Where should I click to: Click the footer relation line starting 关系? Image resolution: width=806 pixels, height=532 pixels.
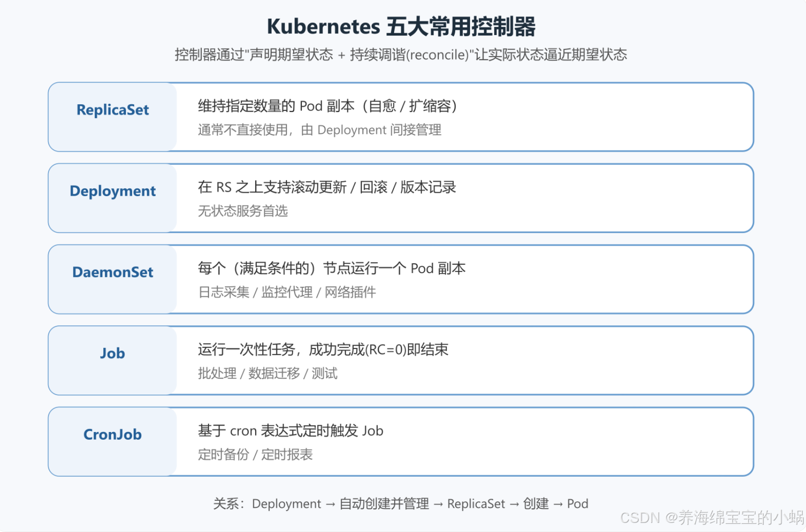click(401, 504)
